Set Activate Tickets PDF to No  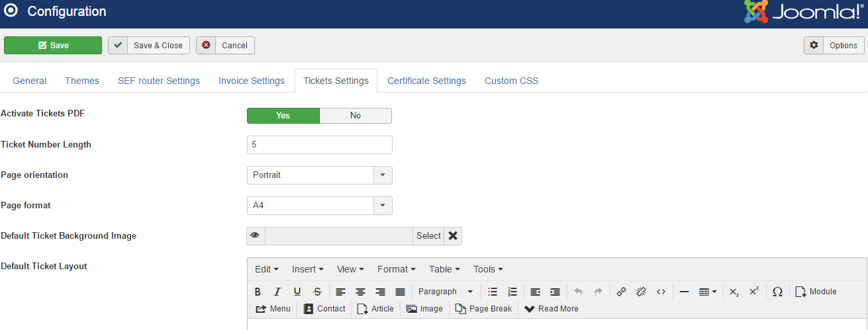(356, 116)
